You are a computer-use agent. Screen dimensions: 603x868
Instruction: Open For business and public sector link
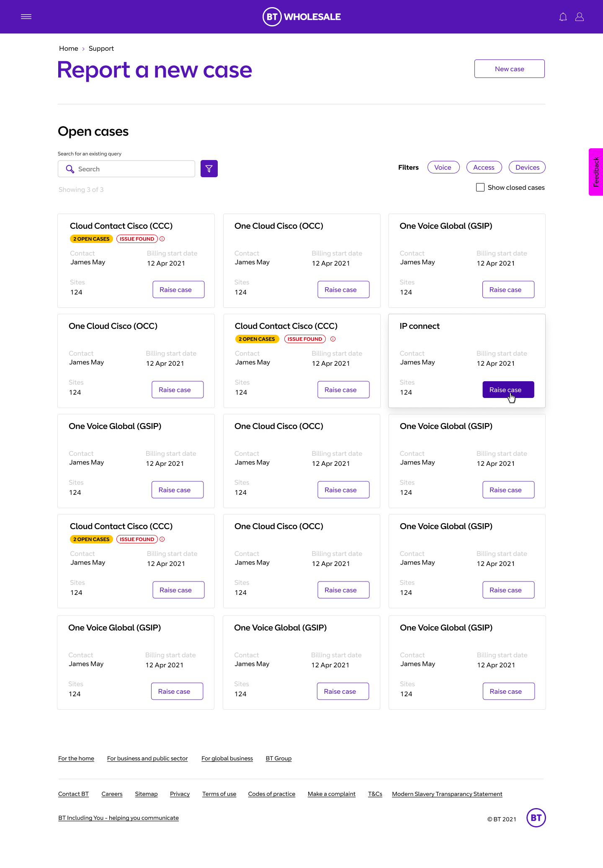147,758
